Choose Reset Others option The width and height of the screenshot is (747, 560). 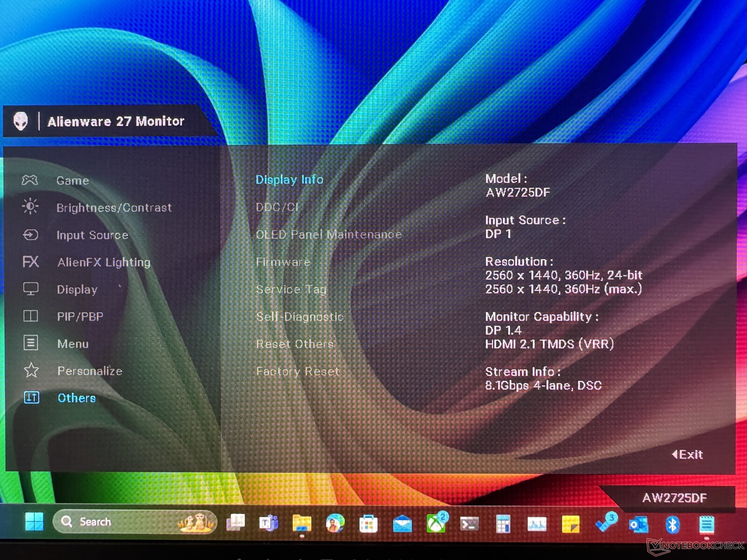click(295, 344)
